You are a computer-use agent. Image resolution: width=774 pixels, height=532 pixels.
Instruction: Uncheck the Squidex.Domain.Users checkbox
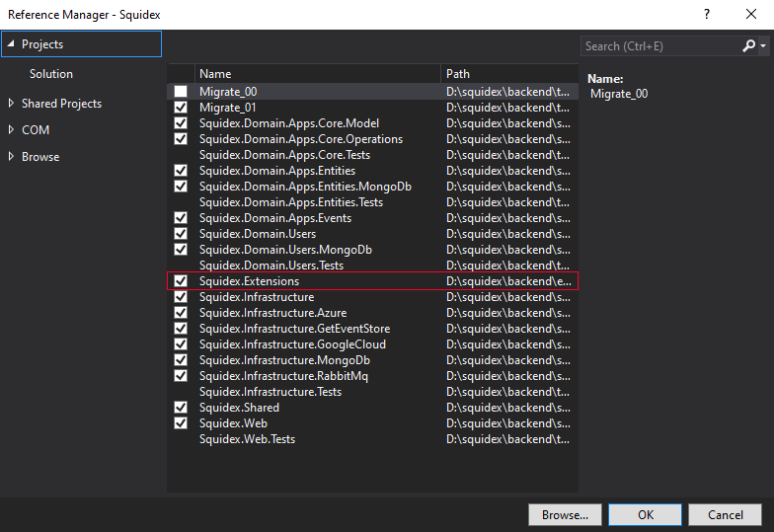point(181,233)
